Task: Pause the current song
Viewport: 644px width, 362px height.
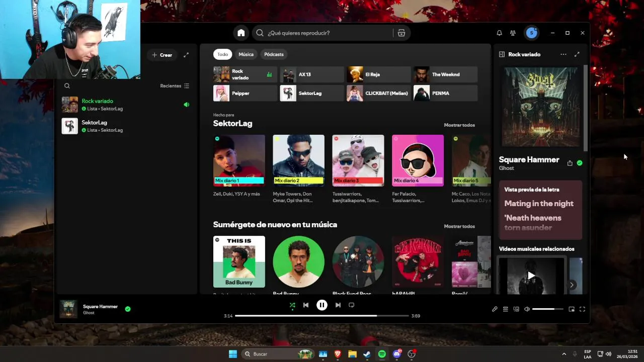Action: coord(322,305)
